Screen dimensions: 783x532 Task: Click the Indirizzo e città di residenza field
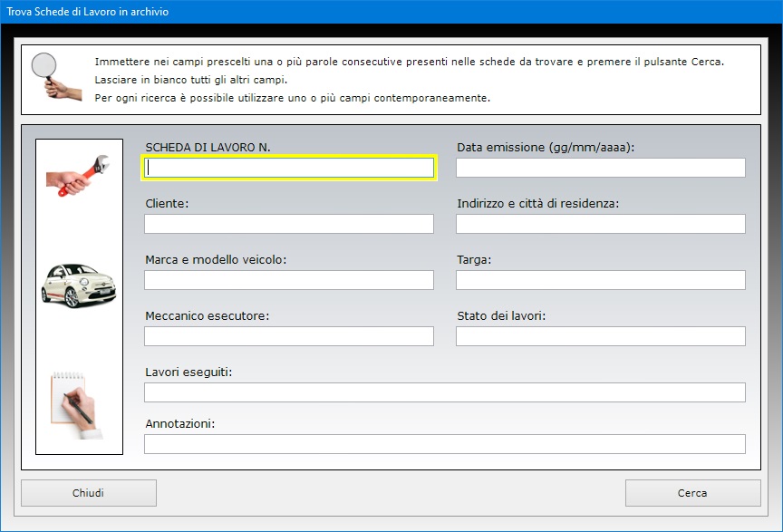point(601,224)
